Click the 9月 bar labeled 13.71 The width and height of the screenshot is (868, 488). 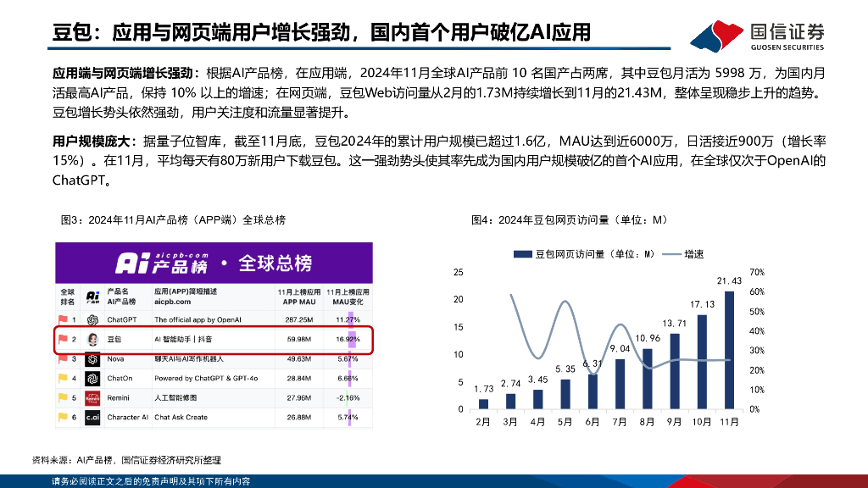tap(674, 372)
